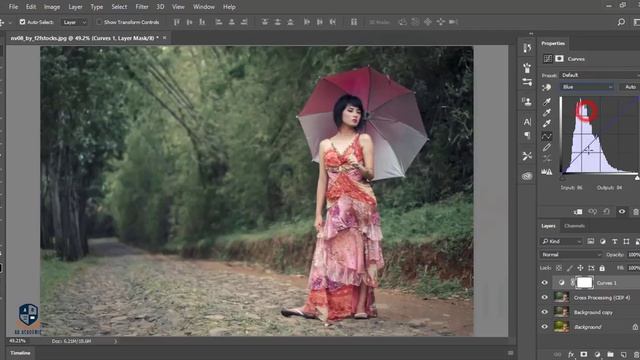Add layer mask icon

584,355
